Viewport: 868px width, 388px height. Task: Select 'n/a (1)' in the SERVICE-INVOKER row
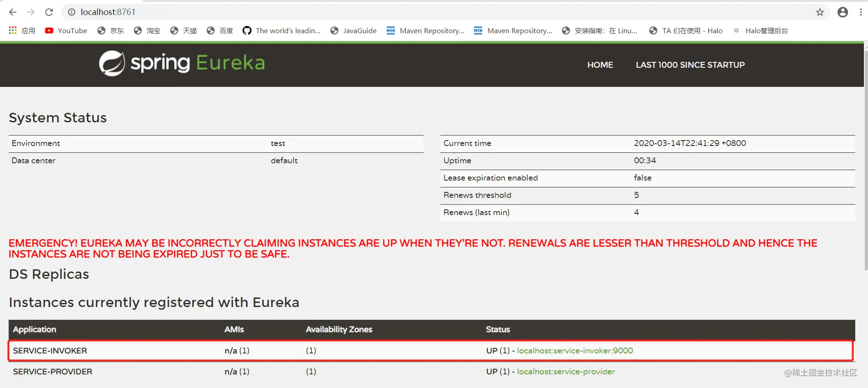pyautogui.click(x=237, y=351)
